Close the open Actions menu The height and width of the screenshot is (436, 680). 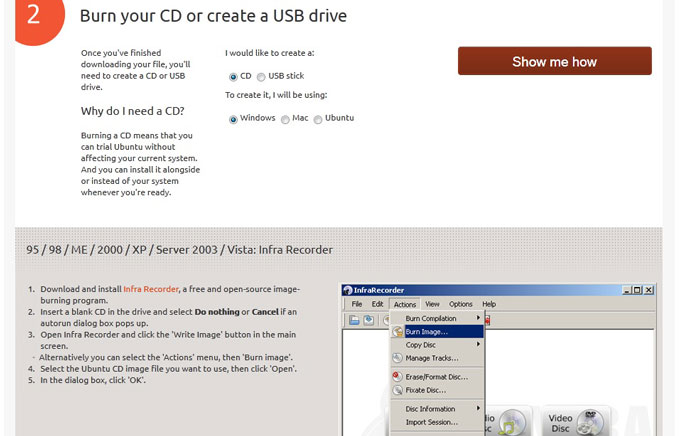tap(405, 304)
